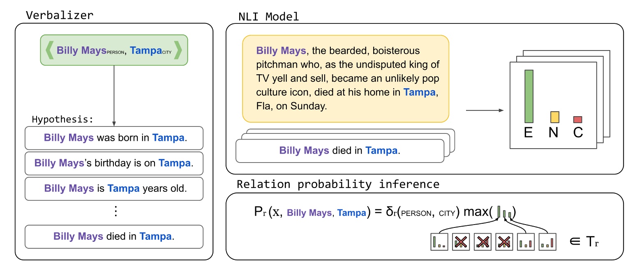Screen dimensions: 644x273
Task: Click the 'Verbalizer' panel title
Action: click(x=59, y=16)
